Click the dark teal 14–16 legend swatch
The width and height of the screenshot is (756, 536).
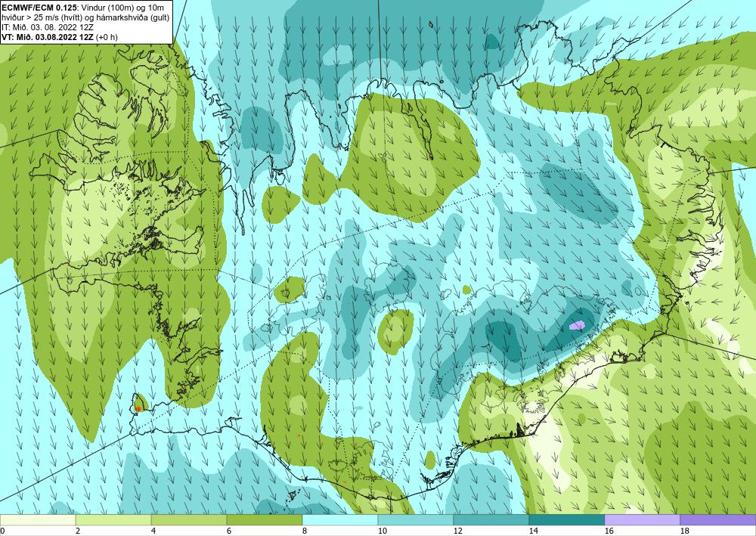pyautogui.click(x=567, y=520)
